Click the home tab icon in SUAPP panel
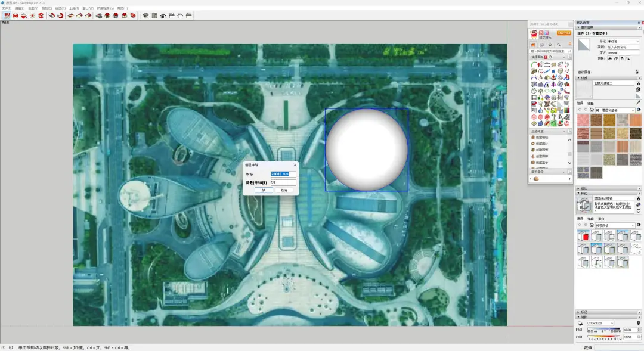This screenshot has width=644, height=351. [534, 45]
